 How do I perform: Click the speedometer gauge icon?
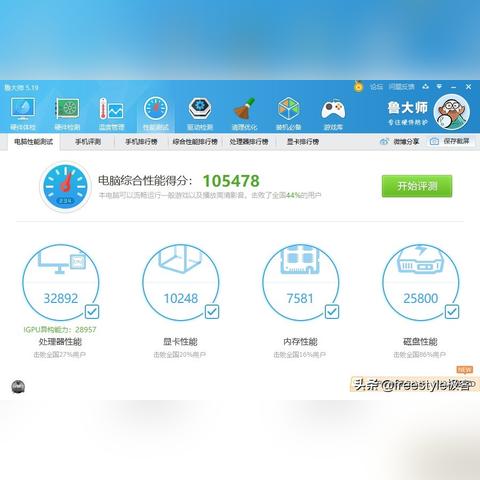tap(65, 187)
